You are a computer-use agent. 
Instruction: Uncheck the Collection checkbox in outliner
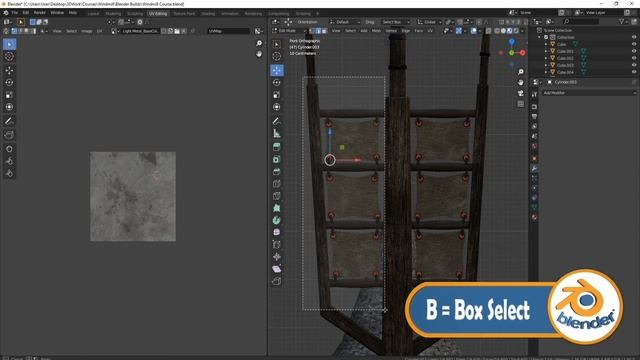[x=546, y=37]
